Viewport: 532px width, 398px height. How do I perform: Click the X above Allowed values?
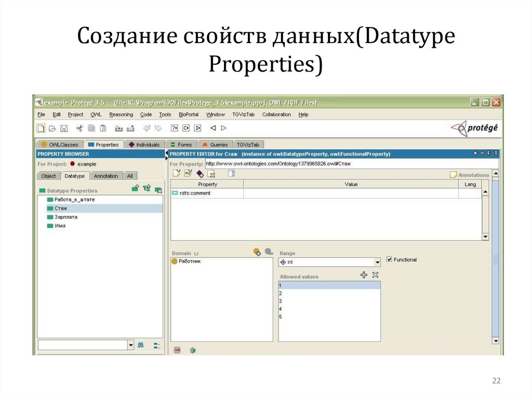coord(375,275)
